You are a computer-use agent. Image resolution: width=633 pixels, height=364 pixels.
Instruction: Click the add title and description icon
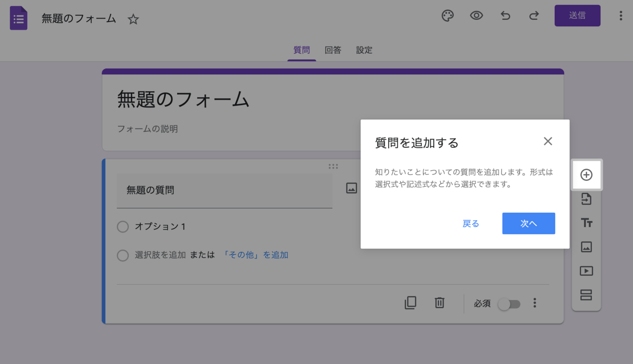pos(586,223)
